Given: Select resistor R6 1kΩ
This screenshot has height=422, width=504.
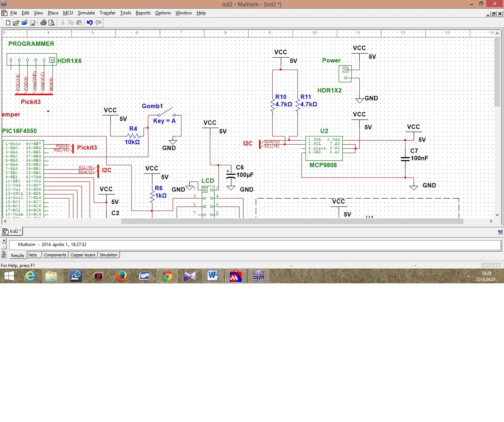Looking at the screenshot, I should point(152,196).
